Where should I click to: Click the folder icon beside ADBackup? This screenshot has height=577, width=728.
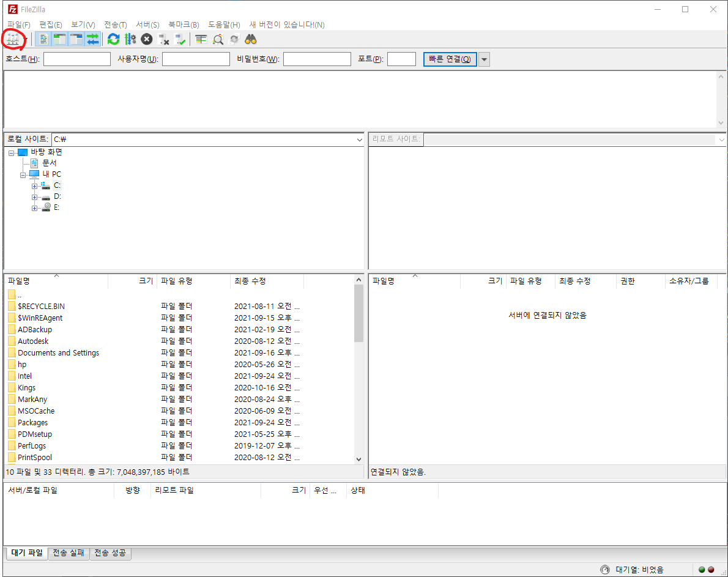tap(12, 330)
